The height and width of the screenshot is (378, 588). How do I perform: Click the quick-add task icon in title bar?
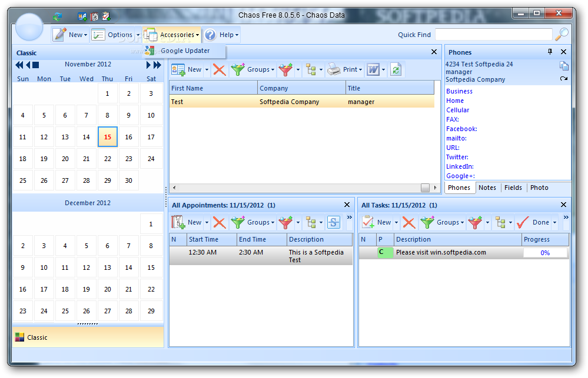tap(106, 16)
